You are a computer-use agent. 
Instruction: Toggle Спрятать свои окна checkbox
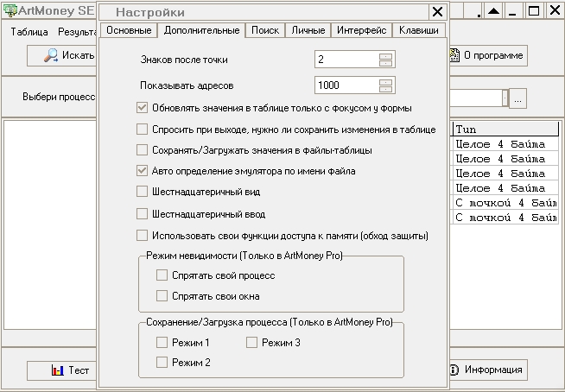click(162, 296)
